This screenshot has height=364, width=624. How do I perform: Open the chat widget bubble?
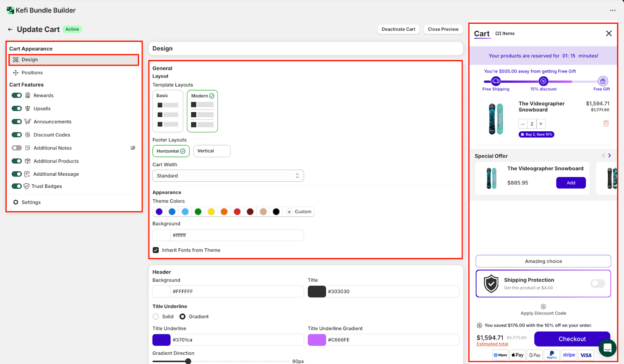[x=607, y=348]
